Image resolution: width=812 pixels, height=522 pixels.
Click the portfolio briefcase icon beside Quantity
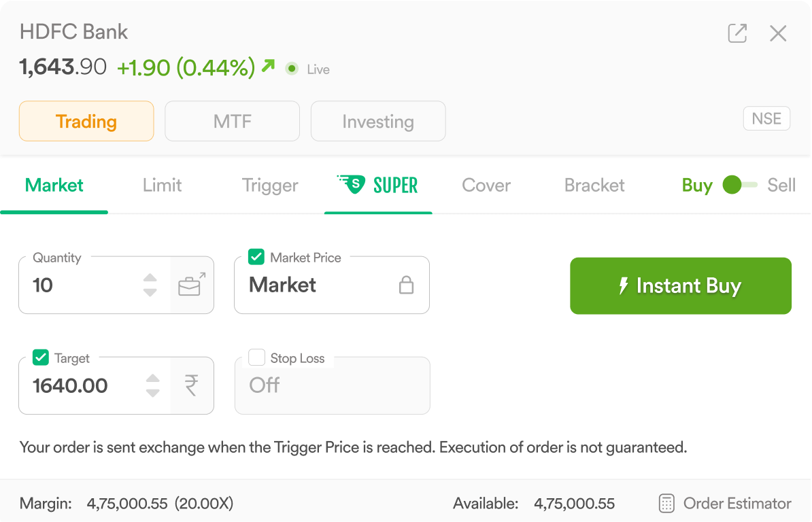point(192,285)
